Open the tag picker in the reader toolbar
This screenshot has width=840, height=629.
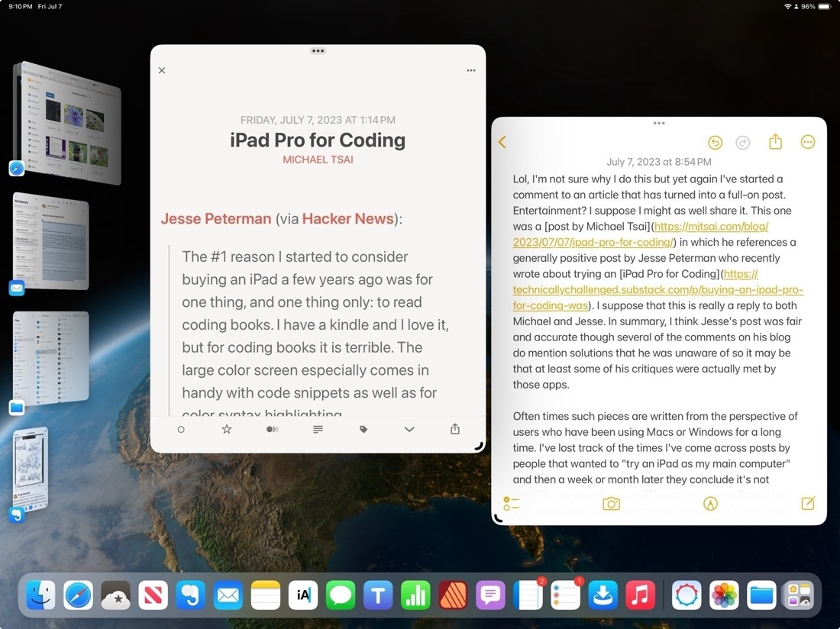[363, 429]
